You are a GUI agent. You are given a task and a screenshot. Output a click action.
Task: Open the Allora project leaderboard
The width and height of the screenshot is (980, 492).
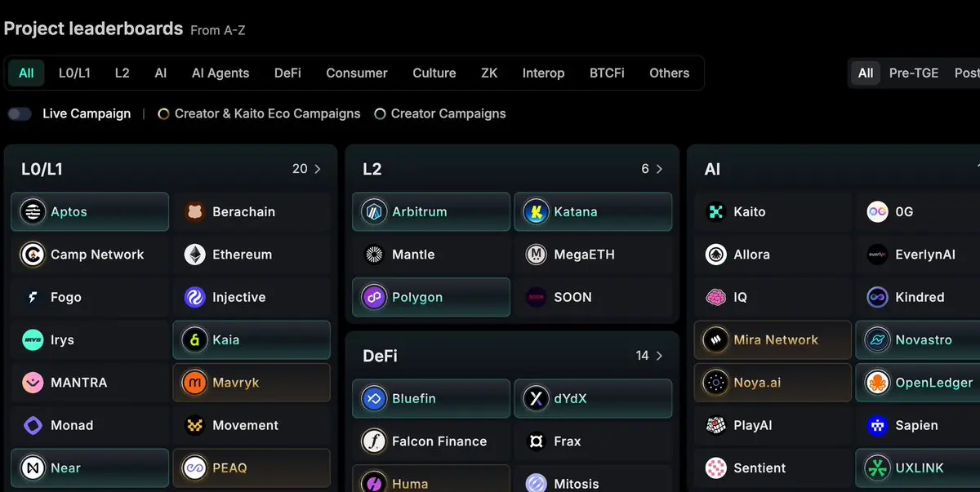773,255
